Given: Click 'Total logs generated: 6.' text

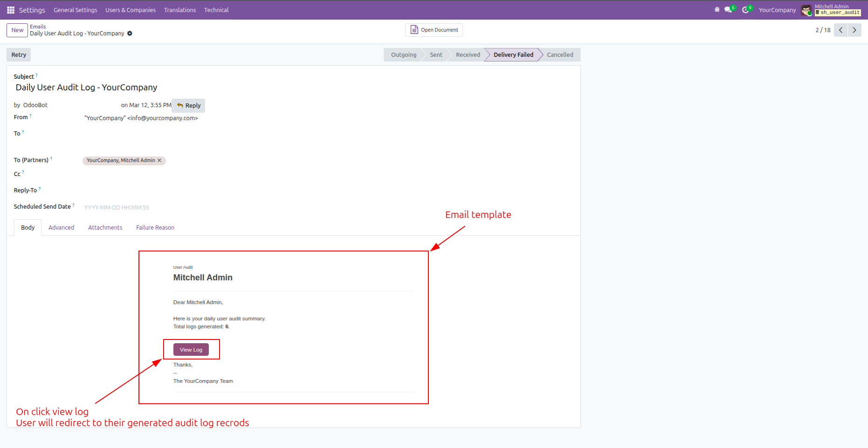Looking at the screenshot, I should 201,327.
